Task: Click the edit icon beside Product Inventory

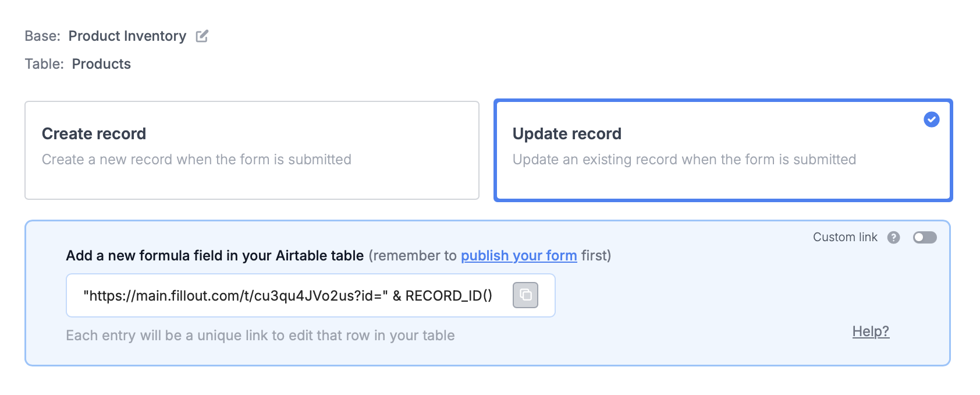Action: click(202, 36)
